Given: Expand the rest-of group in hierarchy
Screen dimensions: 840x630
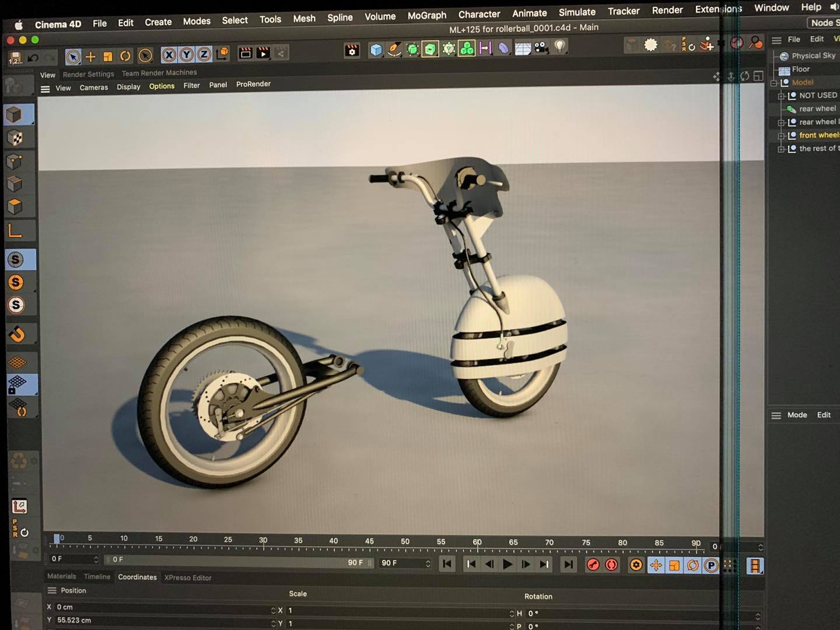Looking at the screenshot, I should point(780,149).
